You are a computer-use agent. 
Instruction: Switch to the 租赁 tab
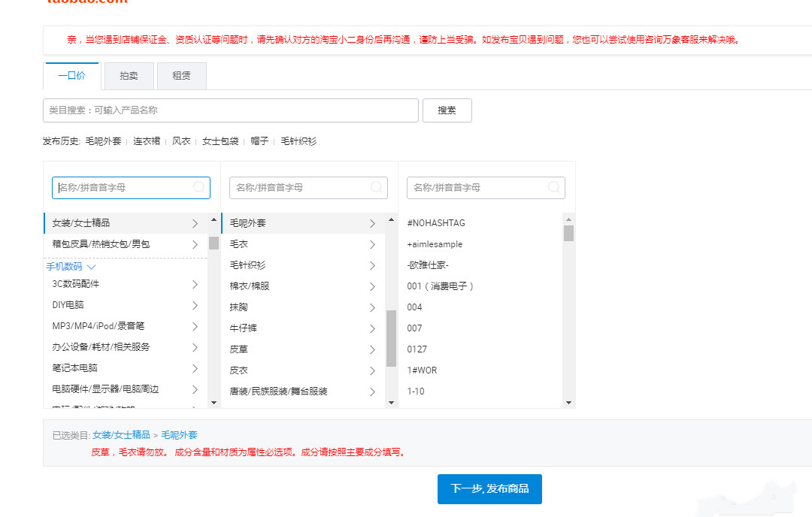pos(181,75)
